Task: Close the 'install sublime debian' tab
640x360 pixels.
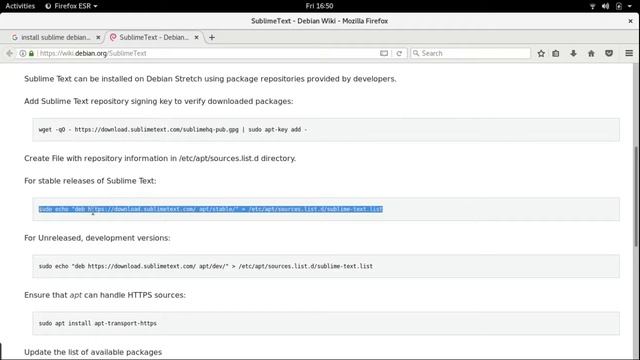Action: pos(98,37)
